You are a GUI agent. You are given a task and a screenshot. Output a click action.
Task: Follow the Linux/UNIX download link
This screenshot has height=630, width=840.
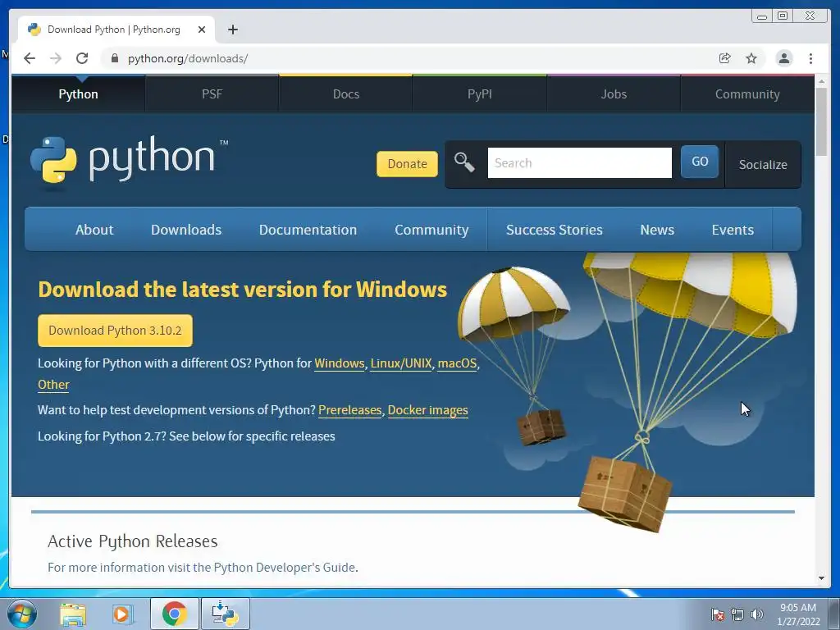click(400, 363)
